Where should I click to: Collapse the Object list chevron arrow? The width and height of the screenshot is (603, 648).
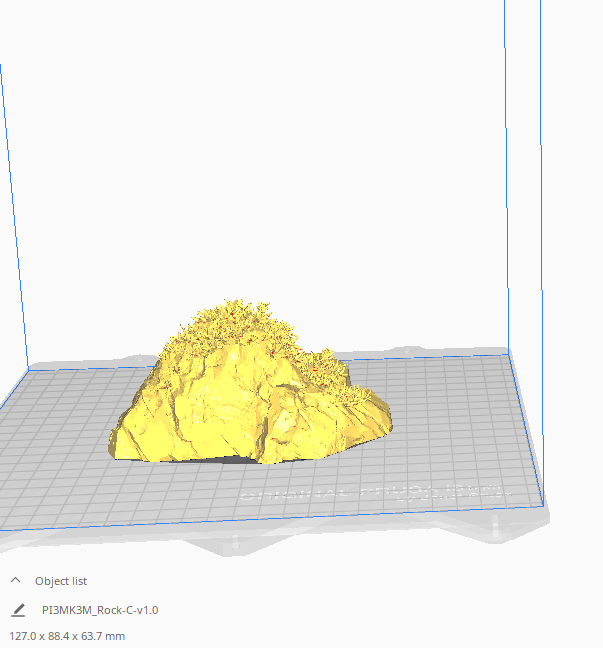[16, 580]
